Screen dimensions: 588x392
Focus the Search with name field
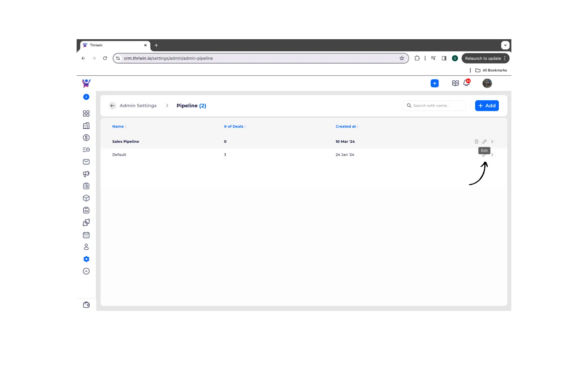point(434,106)
